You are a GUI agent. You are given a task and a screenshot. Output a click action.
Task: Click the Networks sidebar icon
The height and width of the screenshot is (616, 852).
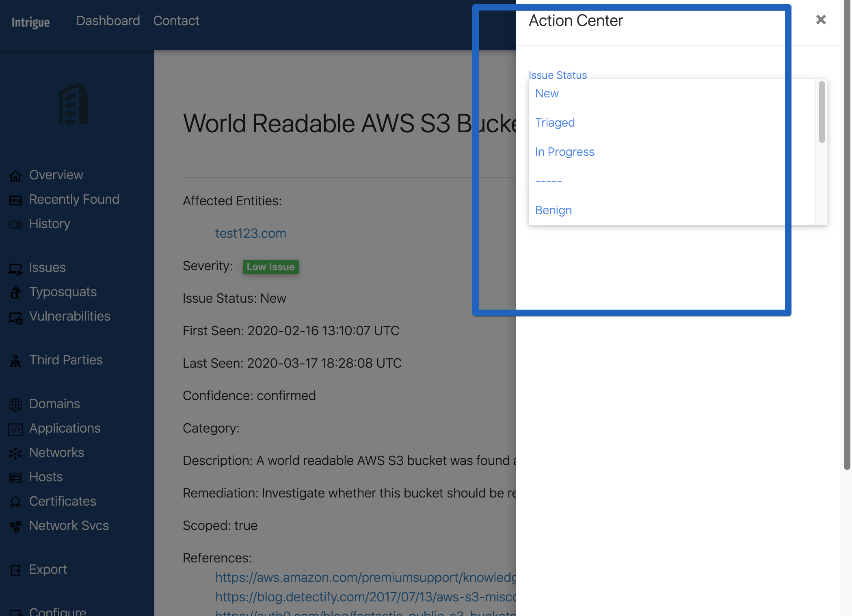[x=15, y=453]
